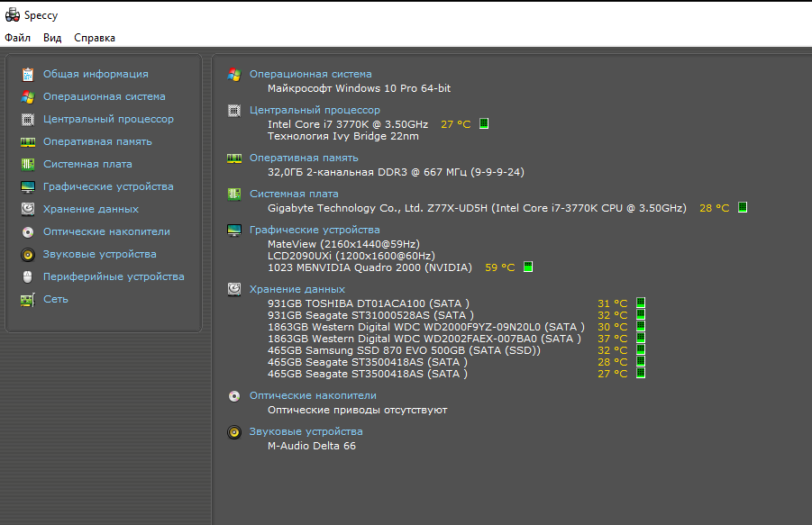Screen dimensions: 812x525
Task: Click Оптические приводы отсутствуют text
Action: pos(357,410)
